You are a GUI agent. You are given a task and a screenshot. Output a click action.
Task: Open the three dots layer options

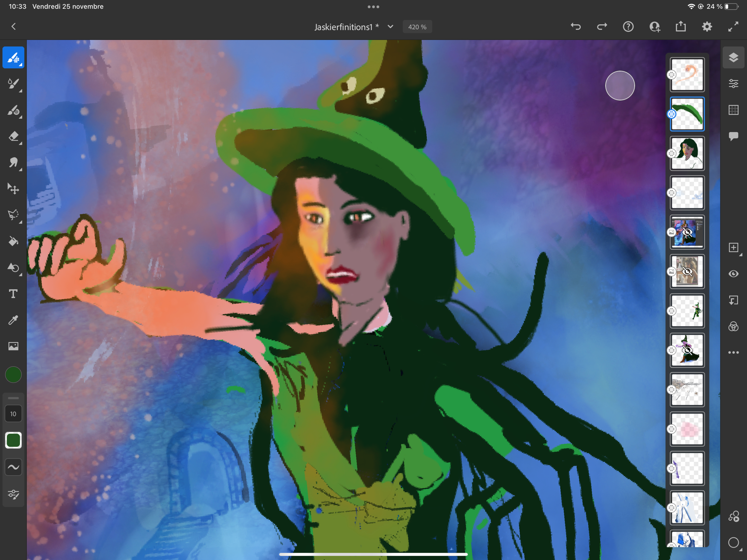pos(733,353)
